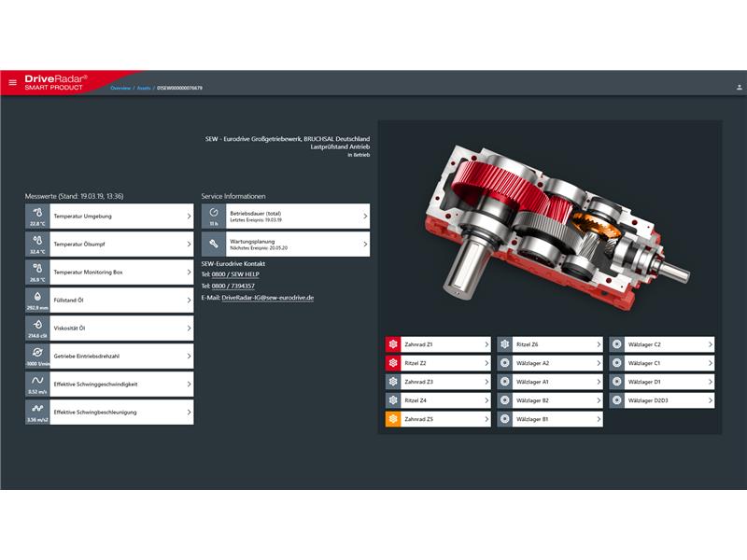
Task: Click the Wälzlager D1 label
Action: click(644, 382)
